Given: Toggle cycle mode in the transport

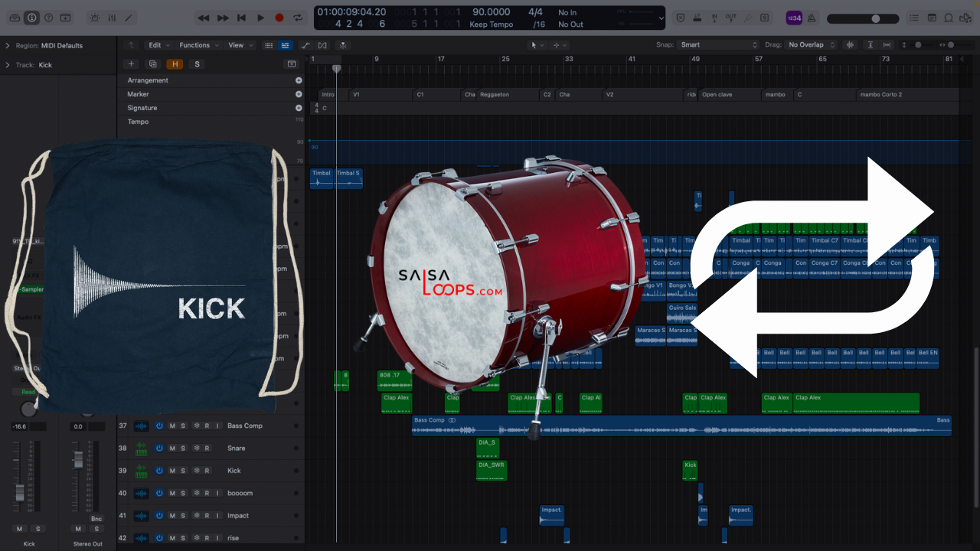Looking at the screenshot, I should point(299,18).
